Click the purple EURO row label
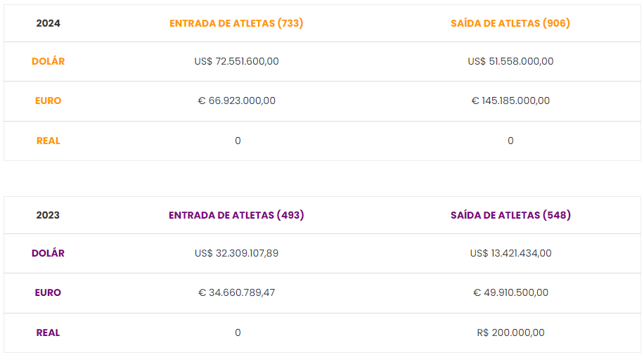644x355 pixels. 48,292
